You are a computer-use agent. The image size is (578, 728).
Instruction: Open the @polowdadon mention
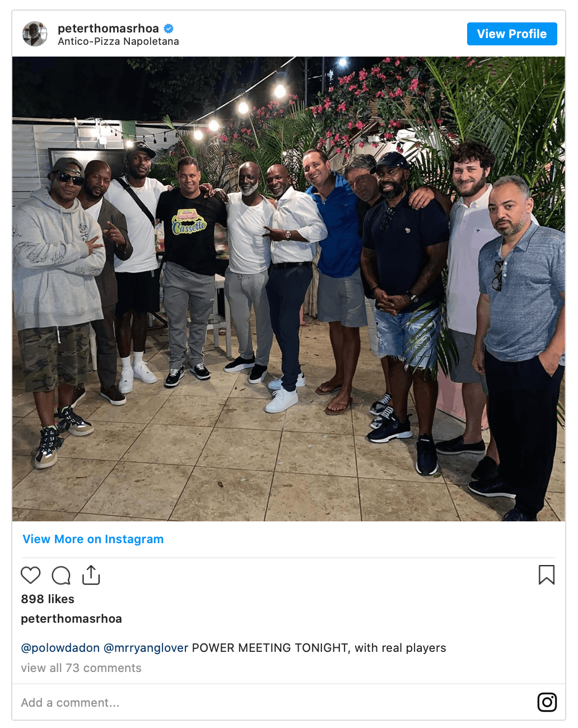coord(60,648)
